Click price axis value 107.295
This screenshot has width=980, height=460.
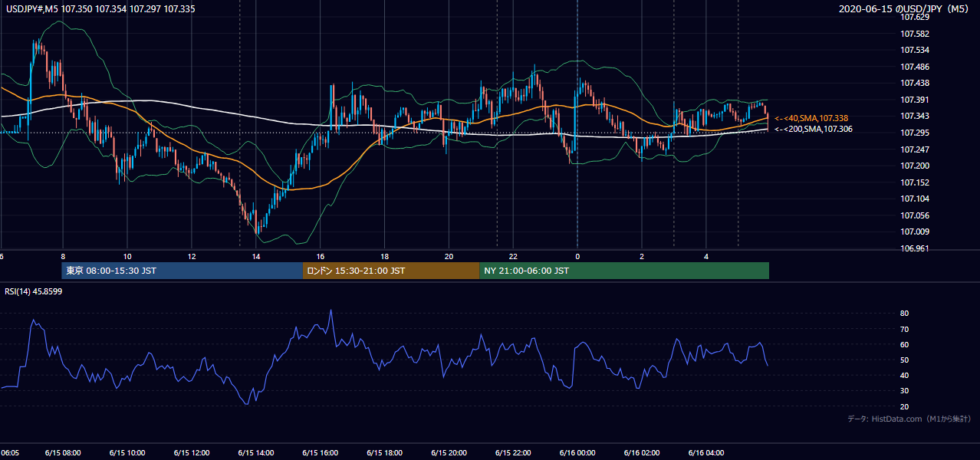pos(916,133)
